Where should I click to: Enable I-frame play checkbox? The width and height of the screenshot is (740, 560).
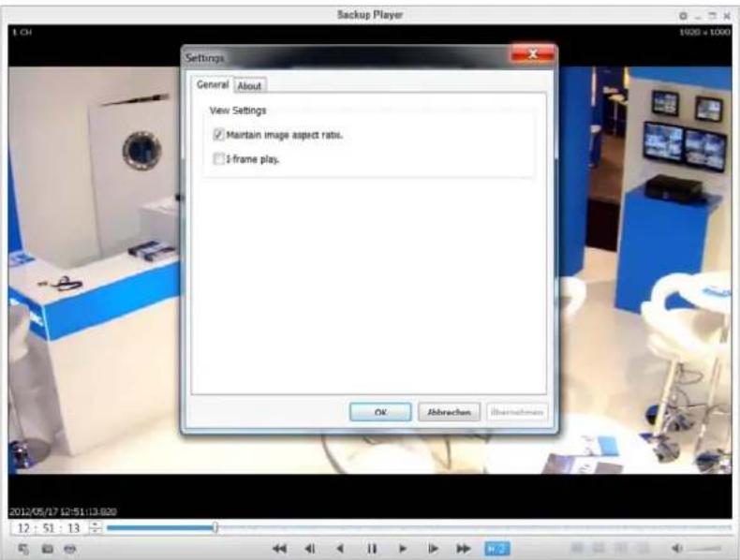tap(218, 159)
